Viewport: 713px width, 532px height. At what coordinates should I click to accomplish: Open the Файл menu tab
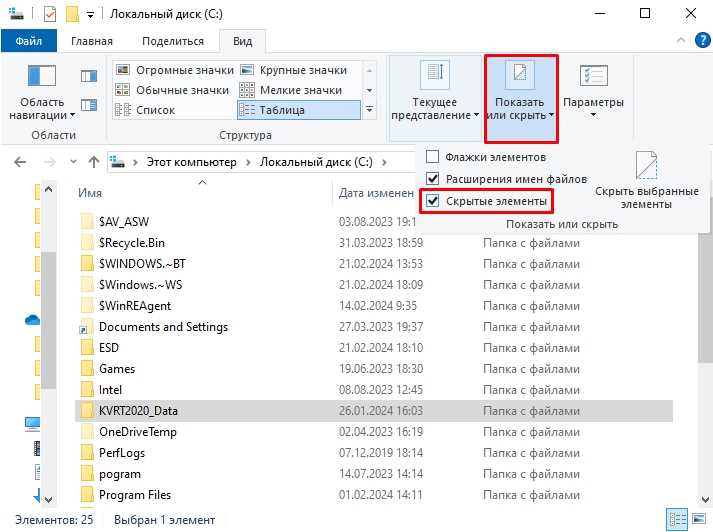(x=29, y=41)
